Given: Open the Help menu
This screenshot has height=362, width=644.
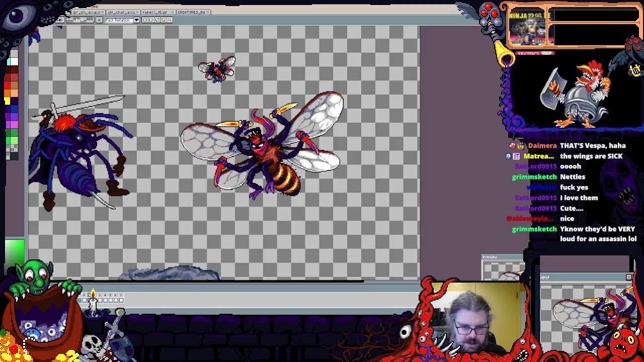Looking at the screenshot, I should click(95, 7).
